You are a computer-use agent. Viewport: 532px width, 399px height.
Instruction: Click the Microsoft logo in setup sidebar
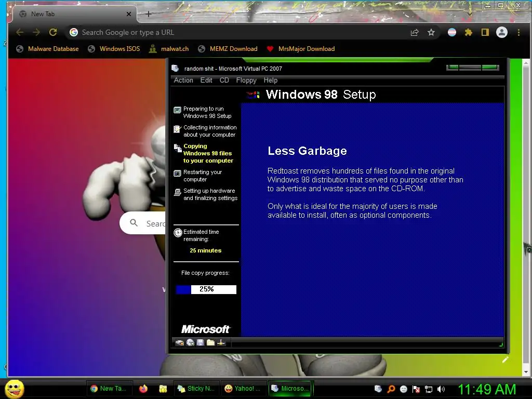pos(206,329)
